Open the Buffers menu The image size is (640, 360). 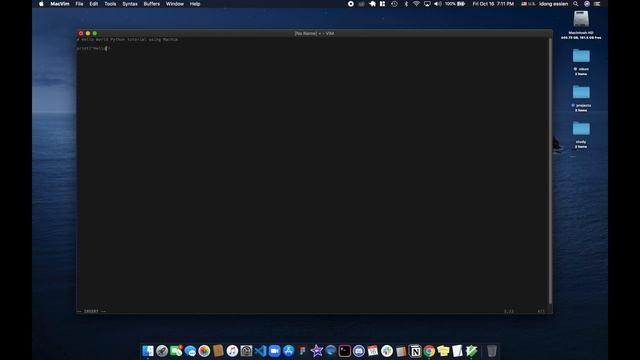coord(151,4)
